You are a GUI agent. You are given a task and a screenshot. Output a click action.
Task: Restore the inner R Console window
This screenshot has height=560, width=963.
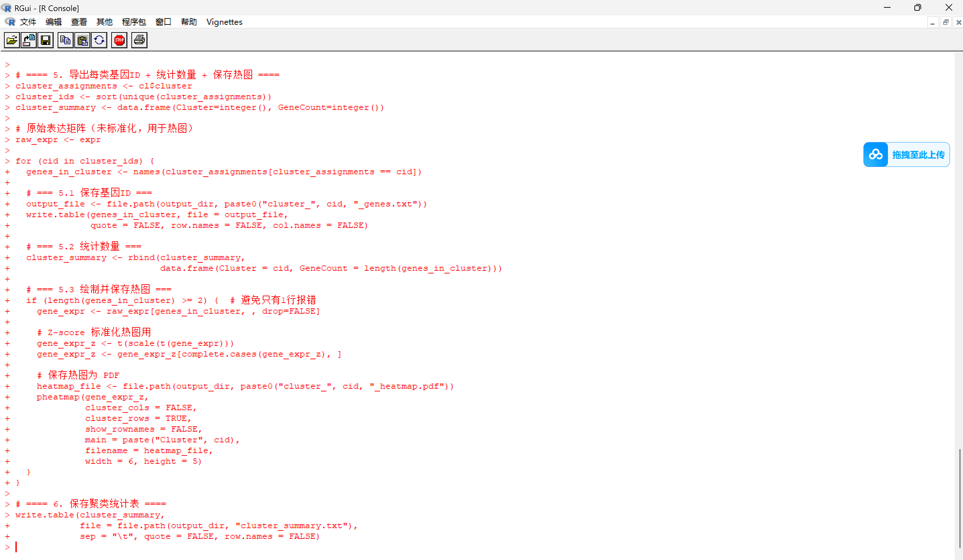(946, 22)
